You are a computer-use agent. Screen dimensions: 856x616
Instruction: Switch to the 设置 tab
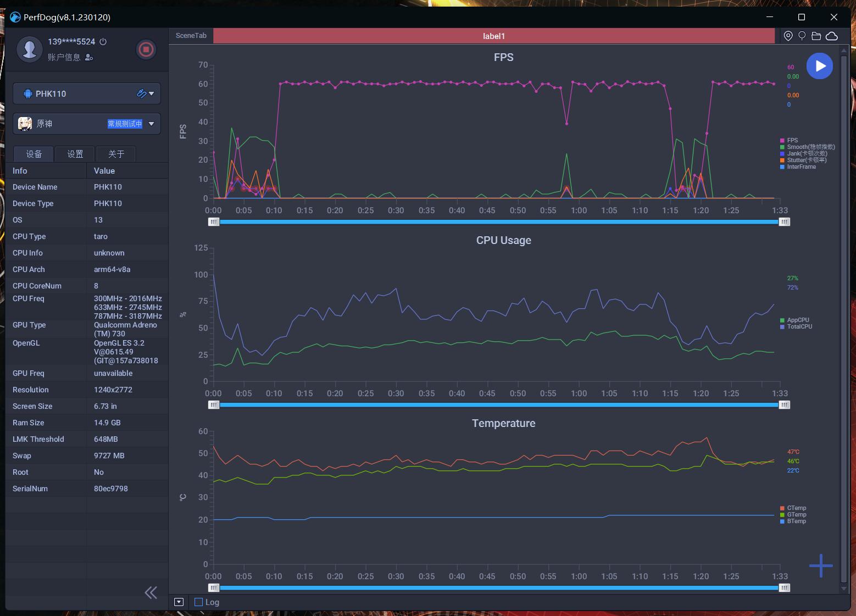coord(75,154)
